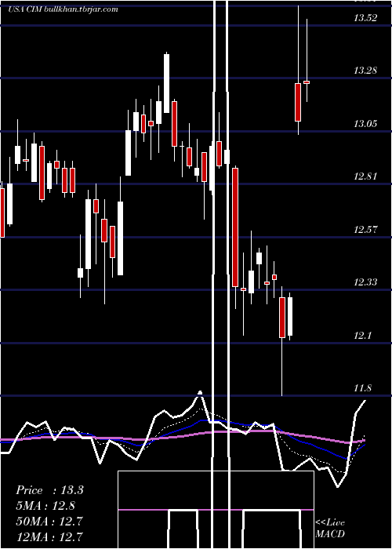This screenshot has width=392, height=549.
Task: Select the 12.33 price axis label
Action: [x=365, y=282]
